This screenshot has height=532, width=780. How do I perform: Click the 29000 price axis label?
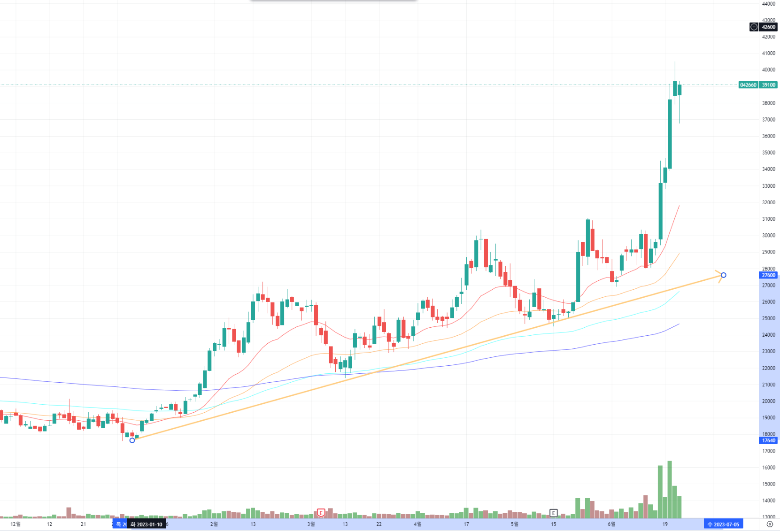tap(769, 252)
